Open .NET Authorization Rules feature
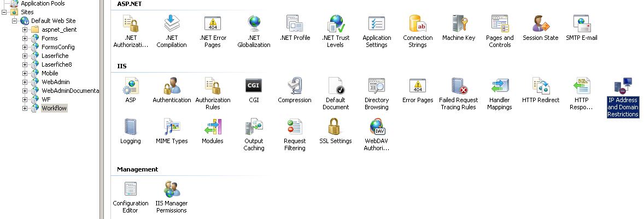The height and width of the screenshot is (219, 644). [x=131, y=32]
